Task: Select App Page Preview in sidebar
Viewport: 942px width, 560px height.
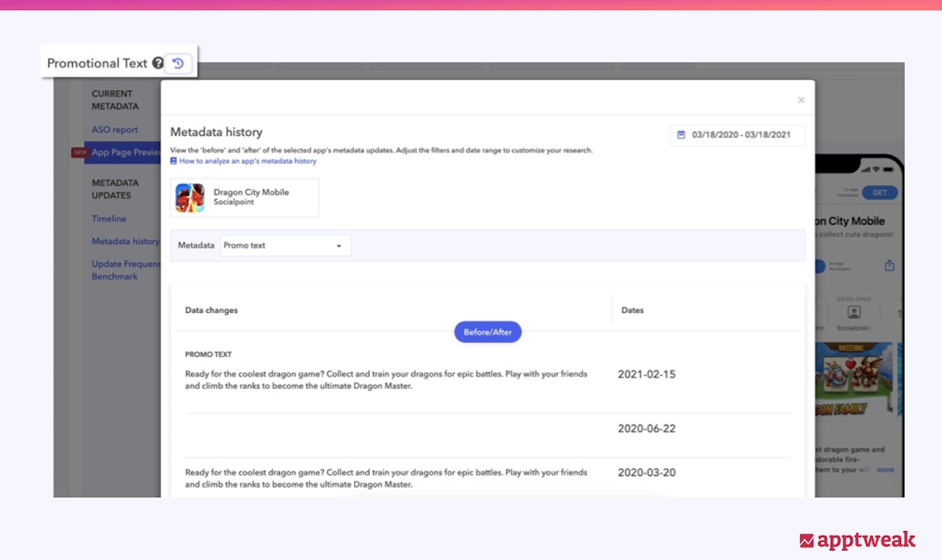Action: click(126, 152)
